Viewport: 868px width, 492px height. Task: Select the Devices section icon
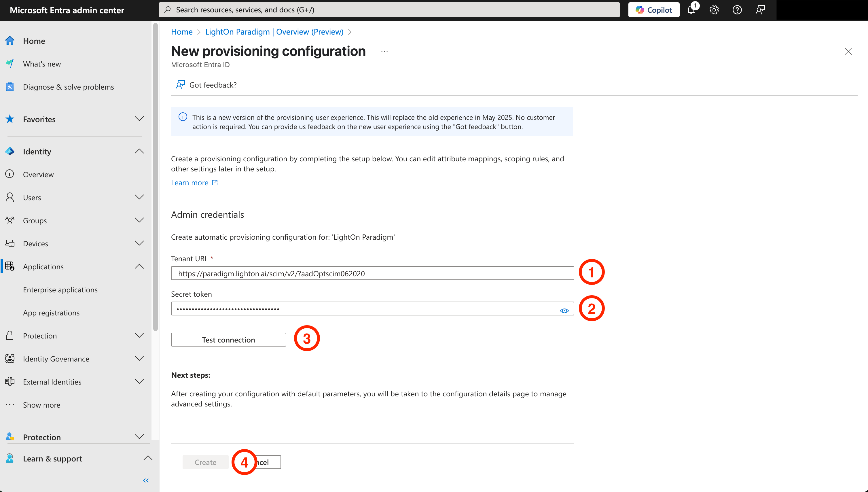pyautogui.click(x=10, y=243)
